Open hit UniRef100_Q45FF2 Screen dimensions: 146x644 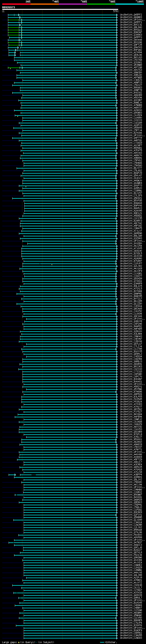(131, 15)
